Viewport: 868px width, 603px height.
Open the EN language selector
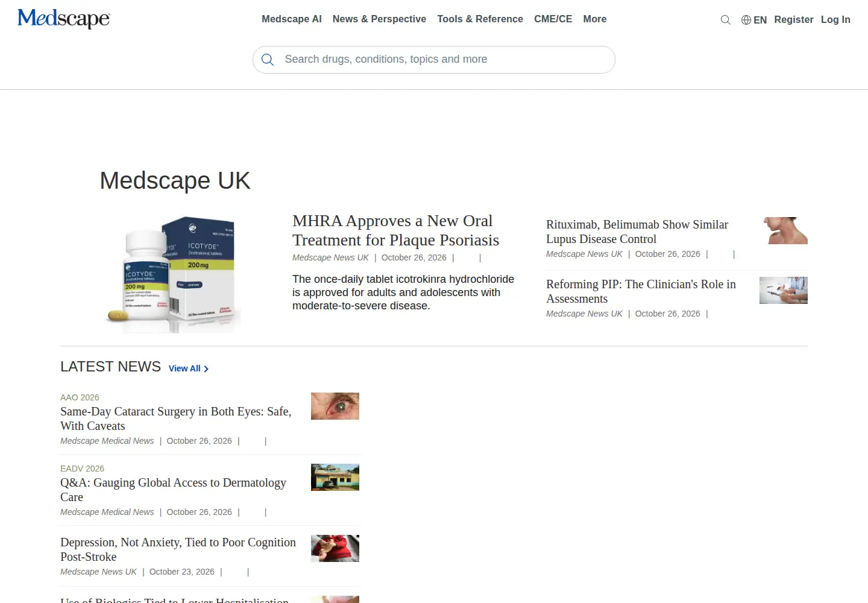pyautogui.click(x=760, y=20)
